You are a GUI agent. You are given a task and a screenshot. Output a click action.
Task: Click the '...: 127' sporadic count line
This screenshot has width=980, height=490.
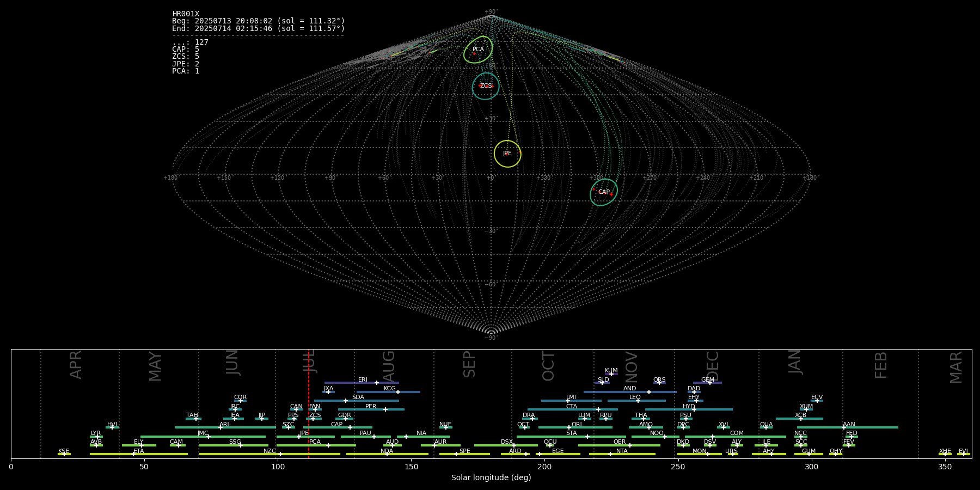pyautogui.click(x=190, y=42)
